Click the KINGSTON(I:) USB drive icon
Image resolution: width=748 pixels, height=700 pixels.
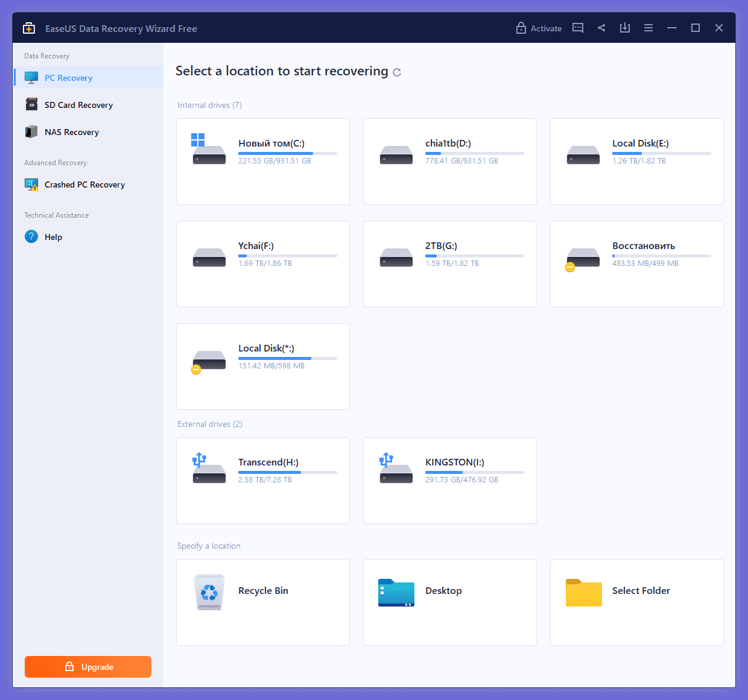pyautogui.click(x=396, y=468)
